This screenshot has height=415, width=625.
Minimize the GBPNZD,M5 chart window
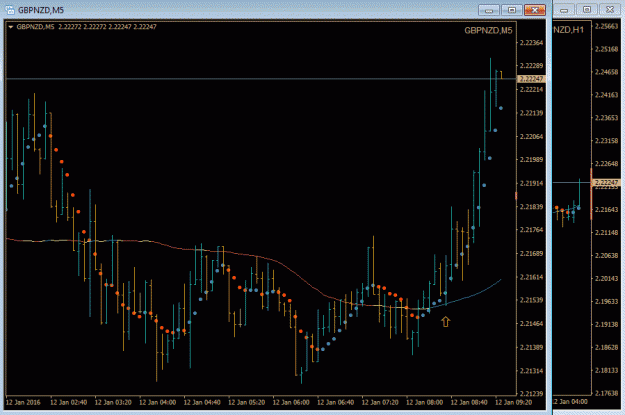point(489,10)
